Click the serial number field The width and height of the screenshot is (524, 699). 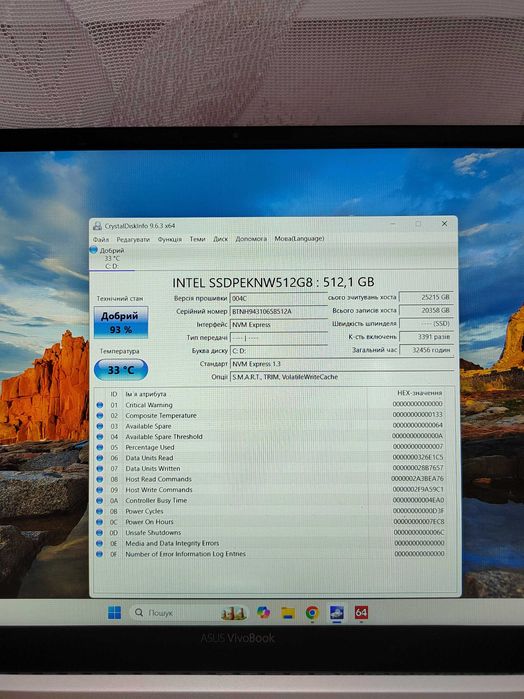coord(279,311)
